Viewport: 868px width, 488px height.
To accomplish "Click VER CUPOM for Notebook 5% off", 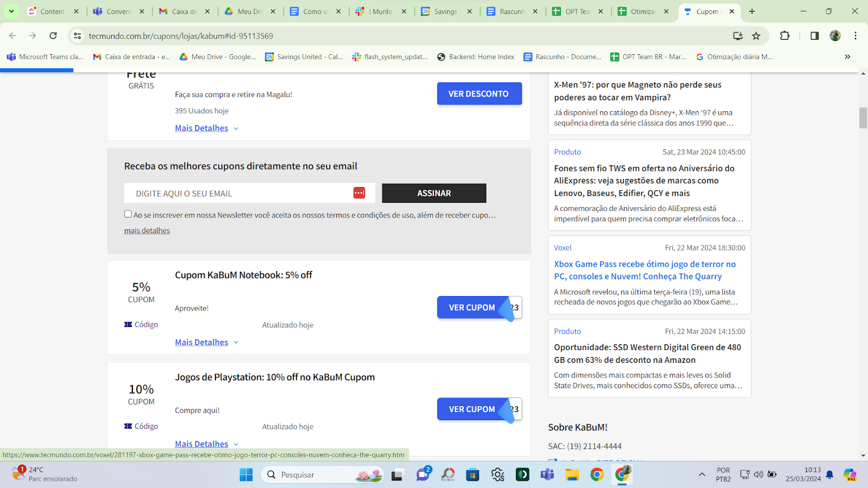I will tap(473, 307).
